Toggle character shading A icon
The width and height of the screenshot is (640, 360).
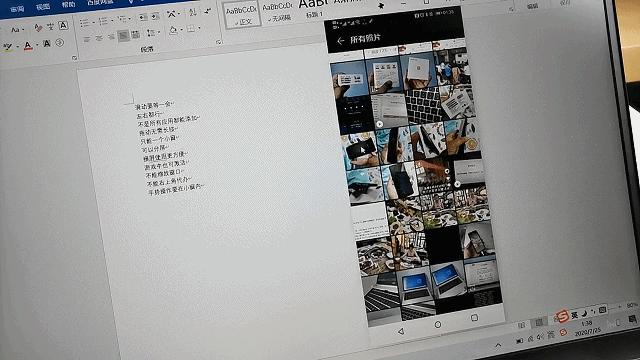47,44
